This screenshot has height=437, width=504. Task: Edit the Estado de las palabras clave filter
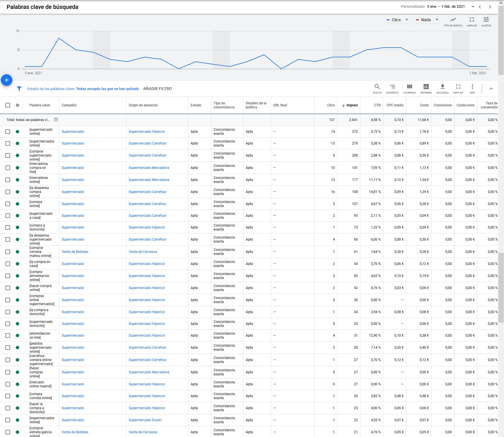[83, 89]
